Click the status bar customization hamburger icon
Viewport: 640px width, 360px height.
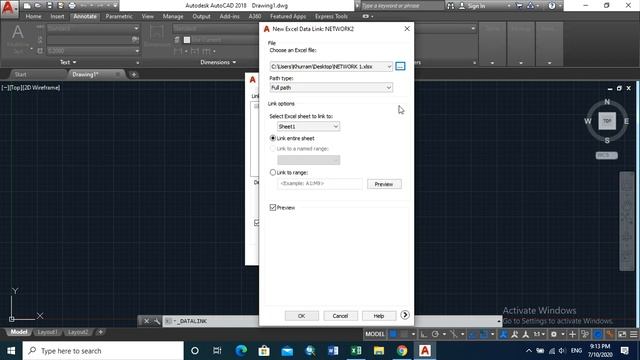pyautogui.click(x=633, y=334)
